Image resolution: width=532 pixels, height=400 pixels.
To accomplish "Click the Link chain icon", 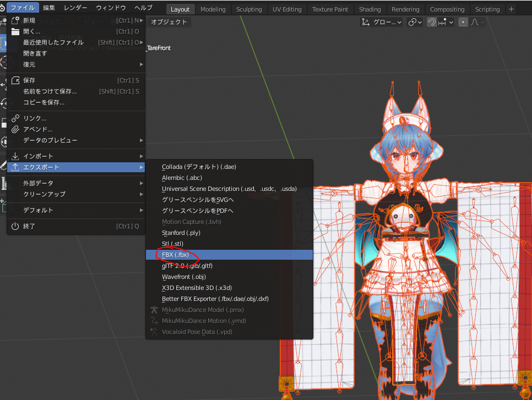I will [x=15, y=118].
